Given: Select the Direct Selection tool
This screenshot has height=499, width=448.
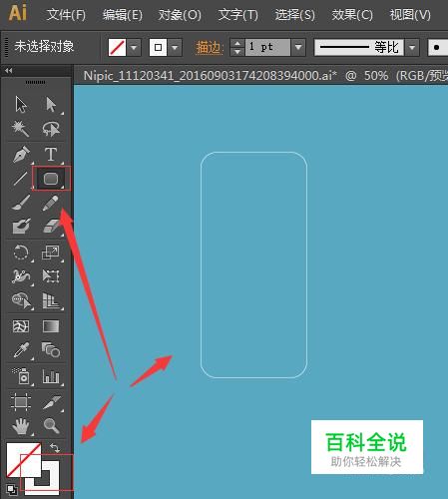Looking at the screenshot, I should tap(51, 105).
